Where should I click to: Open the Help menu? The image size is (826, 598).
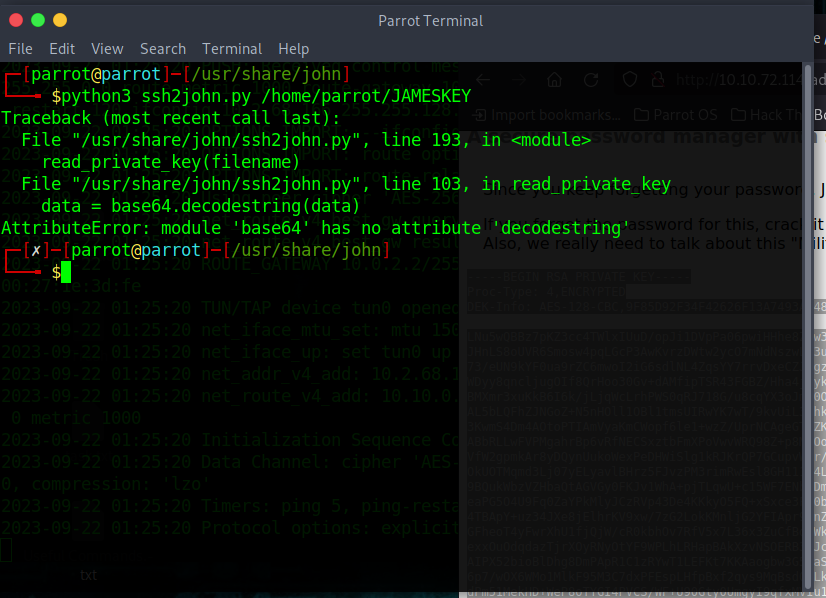[x=293, y=49]
